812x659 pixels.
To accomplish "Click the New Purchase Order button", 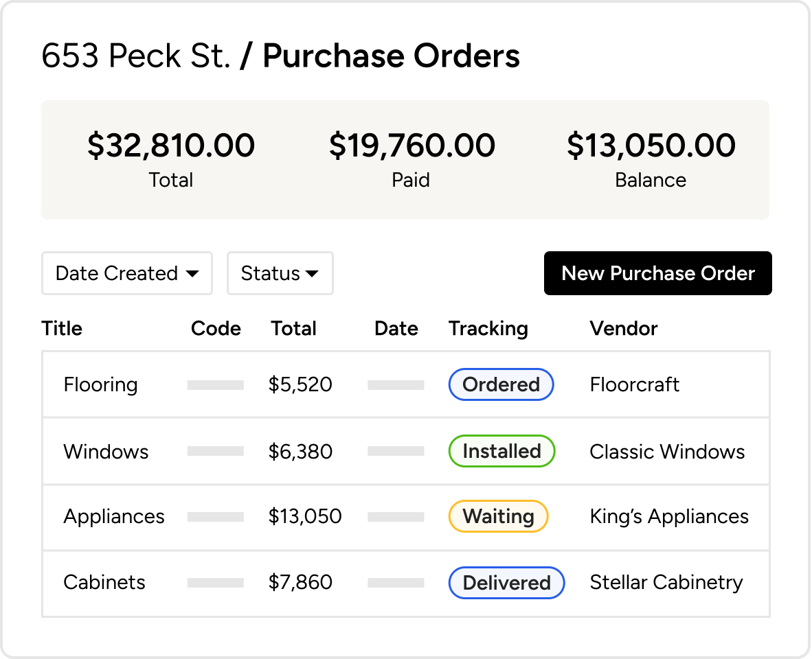I will [657, 273].
